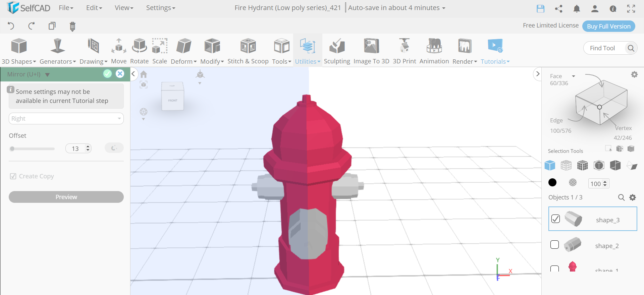Enable wireframe selection mode
This screenshot has width=644, height=295.
pyautogui.click(x=566, y=165)
